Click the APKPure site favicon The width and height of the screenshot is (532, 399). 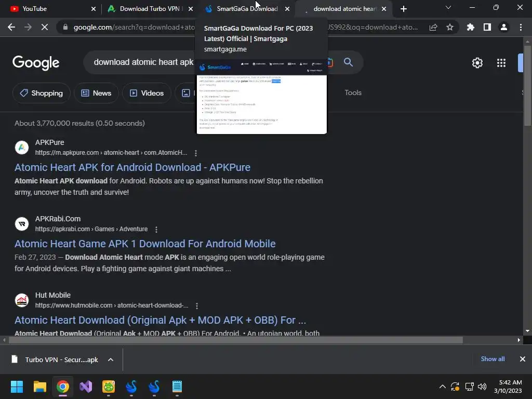(22, 148)
